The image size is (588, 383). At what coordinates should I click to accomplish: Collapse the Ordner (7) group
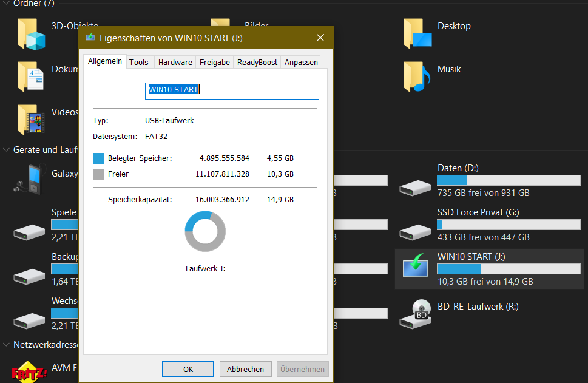pyautogui.click(x=7, y=3)
